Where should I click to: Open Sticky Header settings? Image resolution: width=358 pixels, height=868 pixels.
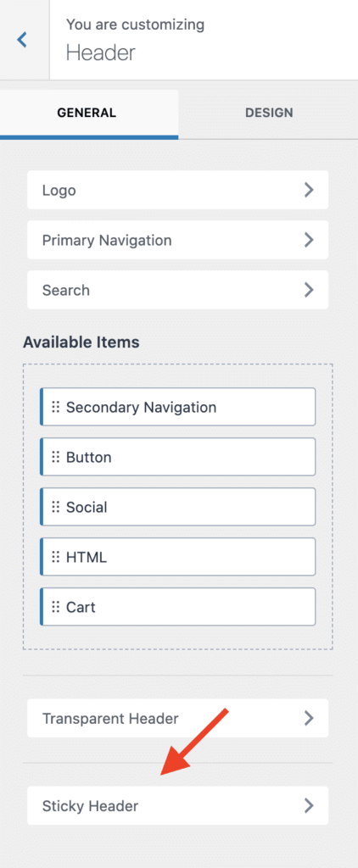coord(178,806)
